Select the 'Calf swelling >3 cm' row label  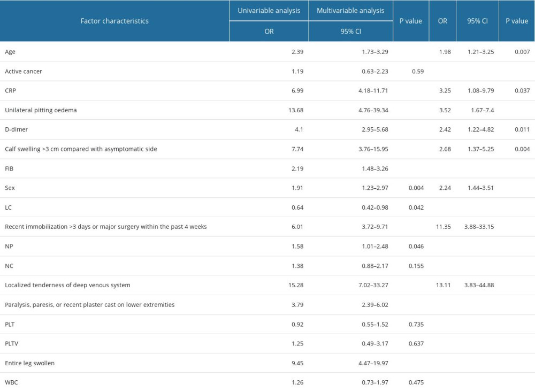(x=81, y=149)
